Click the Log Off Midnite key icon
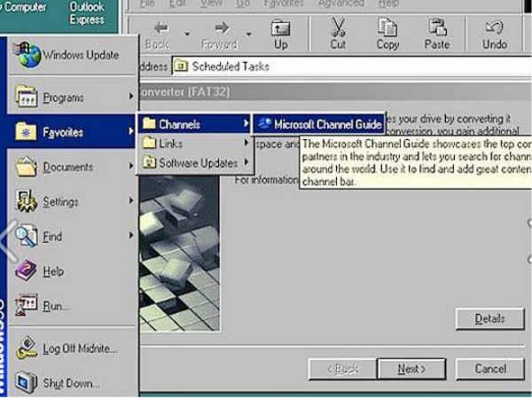532x399 pixels. click(27, 348)
